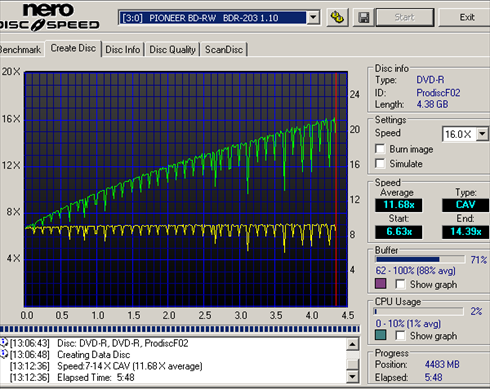Click the 4.38 GB length value
The height and width of the screenshot is (389, 490).
(432, 104)
